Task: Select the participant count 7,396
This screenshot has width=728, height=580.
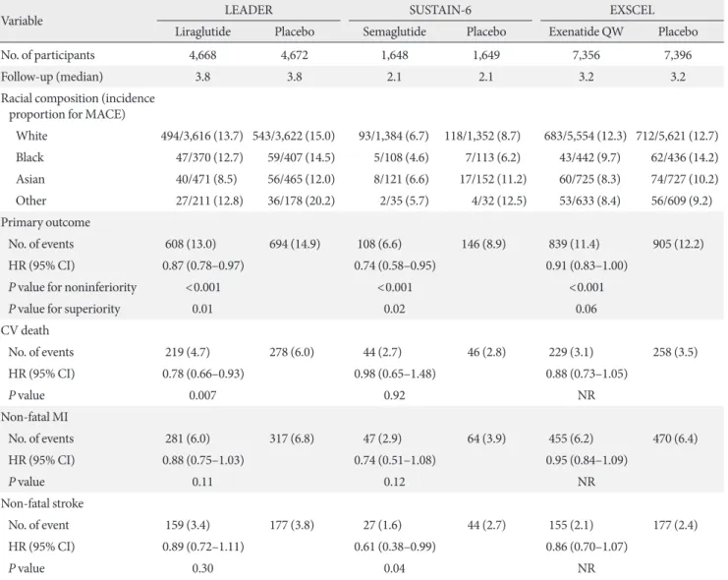Action: point(678,55)
